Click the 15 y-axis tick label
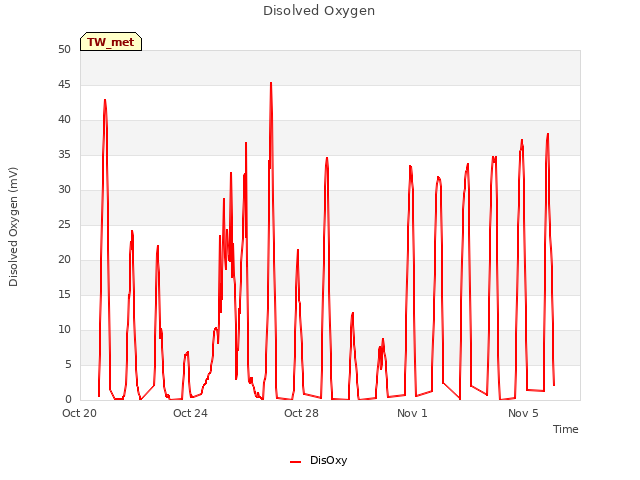Image resolution: width=640 pixels, height=480 pixels. click(x=64, y=294)
